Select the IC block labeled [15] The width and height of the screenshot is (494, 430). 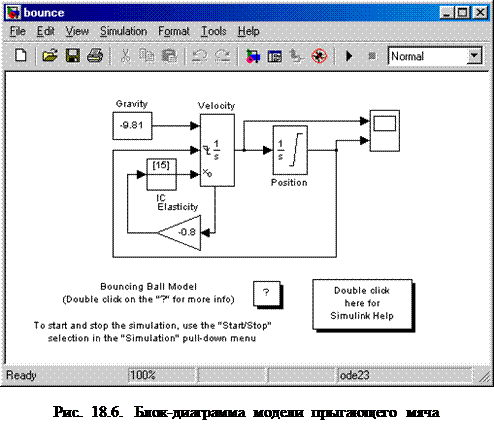pos(162,174)
